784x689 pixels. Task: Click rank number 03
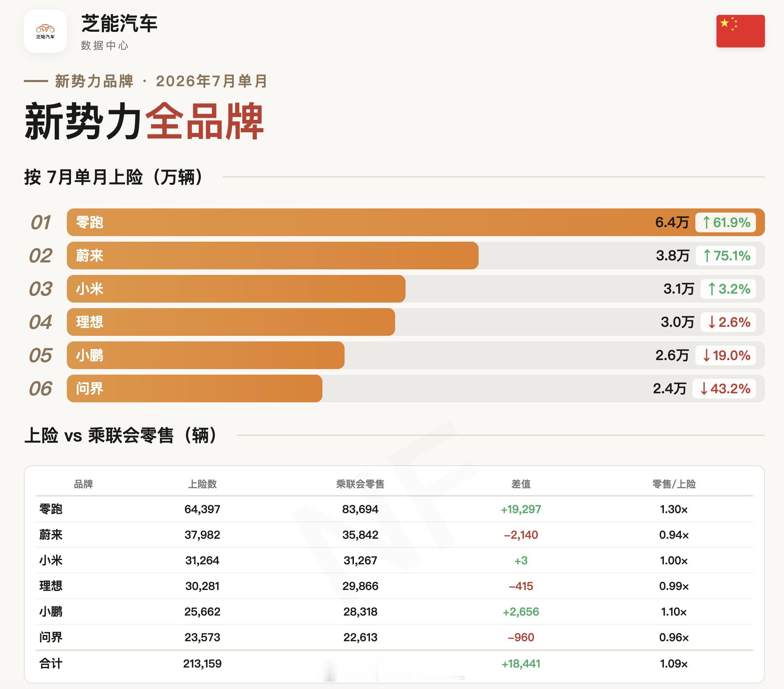click(x=40, y=289)
